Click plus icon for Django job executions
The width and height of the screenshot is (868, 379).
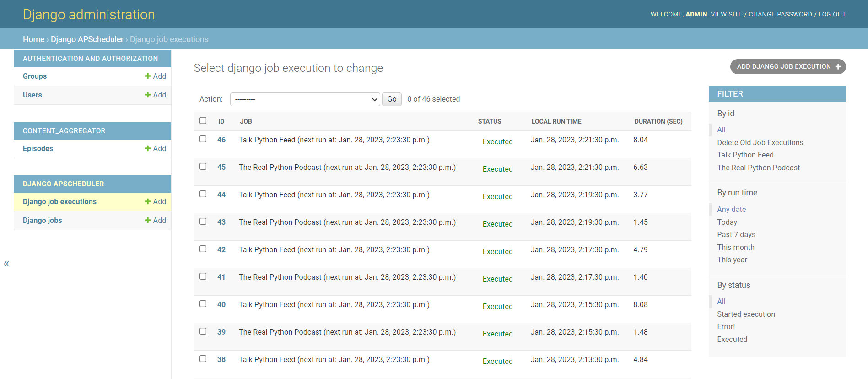click(x=148, y=201)
